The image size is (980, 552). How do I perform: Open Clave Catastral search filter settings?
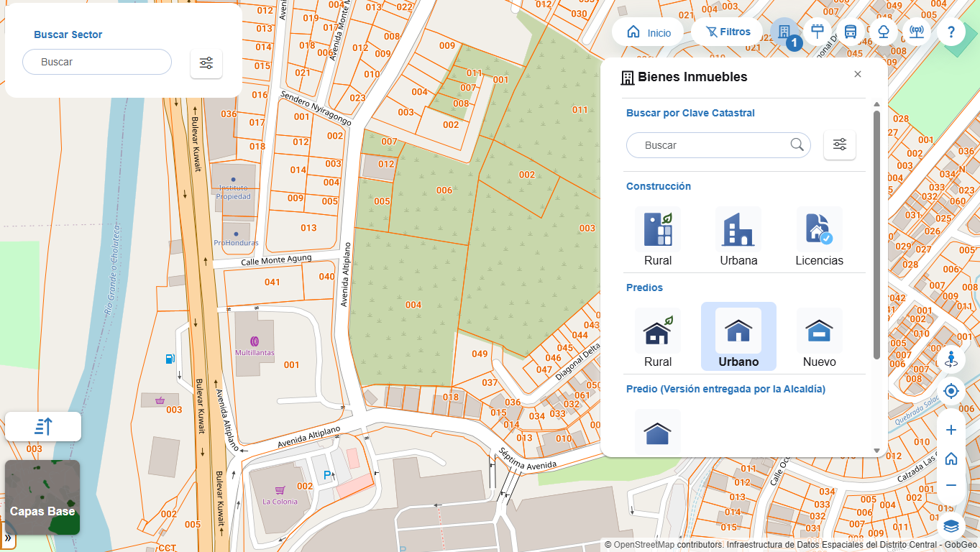pos(839,145)
